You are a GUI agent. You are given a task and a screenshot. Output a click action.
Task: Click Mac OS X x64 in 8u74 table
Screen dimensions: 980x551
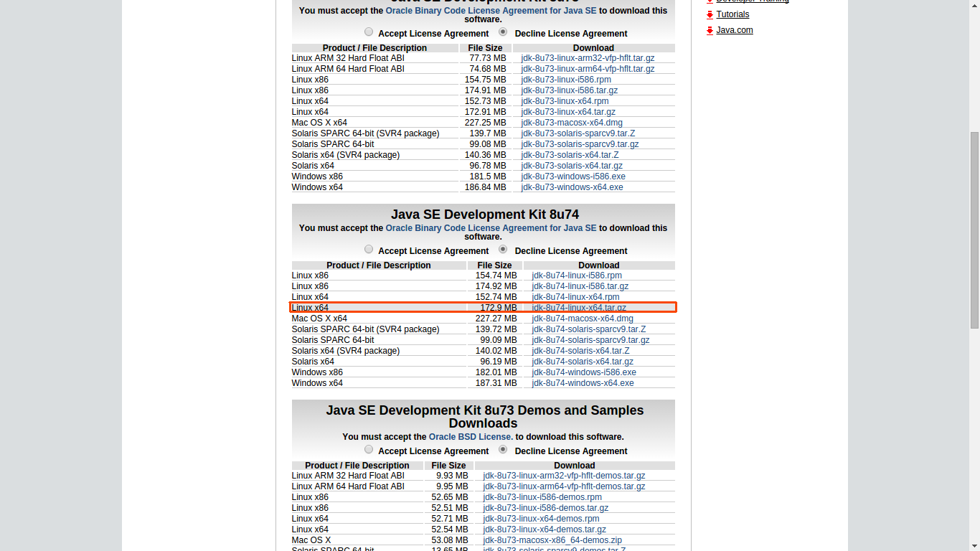coord(319,319)
